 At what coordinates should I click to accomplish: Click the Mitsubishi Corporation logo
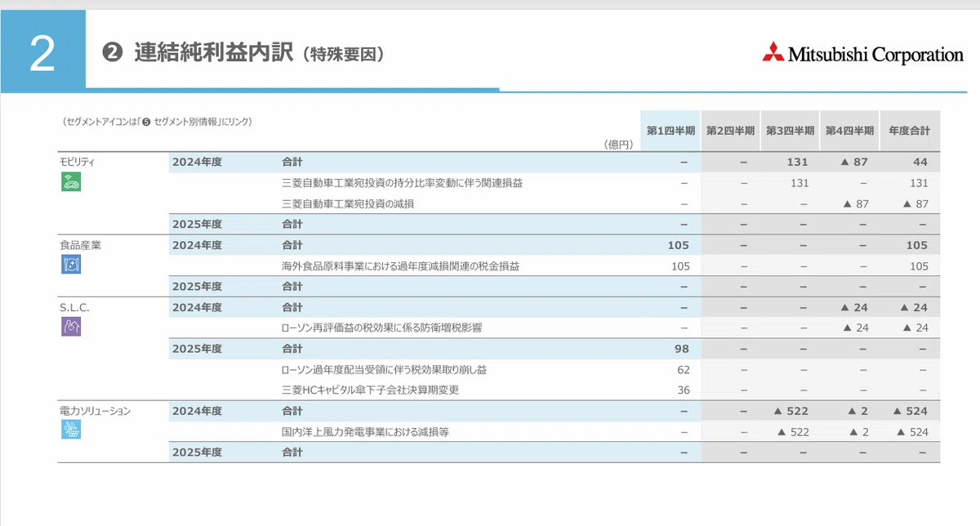click(x=863, y=55)
